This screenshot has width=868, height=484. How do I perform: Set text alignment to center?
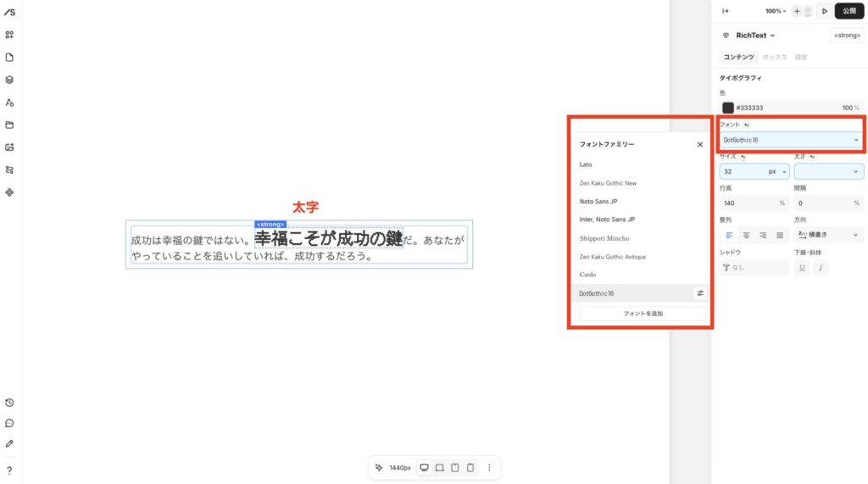coord(746,235)
